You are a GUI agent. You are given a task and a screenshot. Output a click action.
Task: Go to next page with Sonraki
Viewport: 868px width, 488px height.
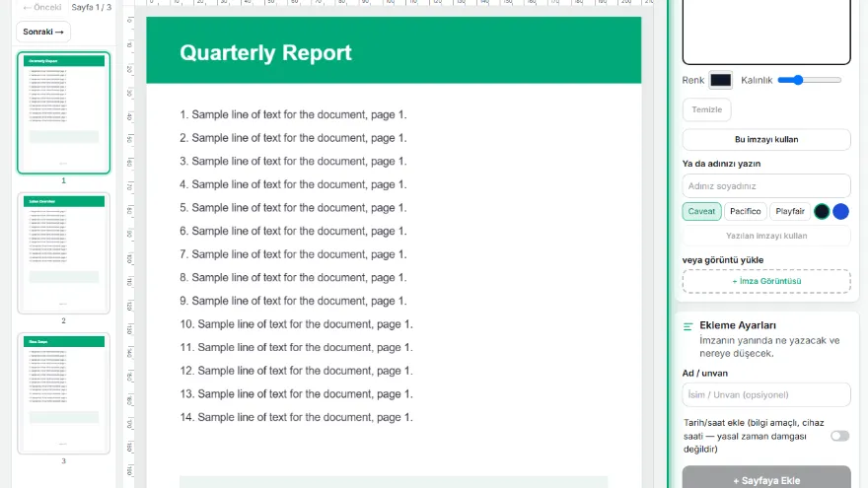(43, 32)
